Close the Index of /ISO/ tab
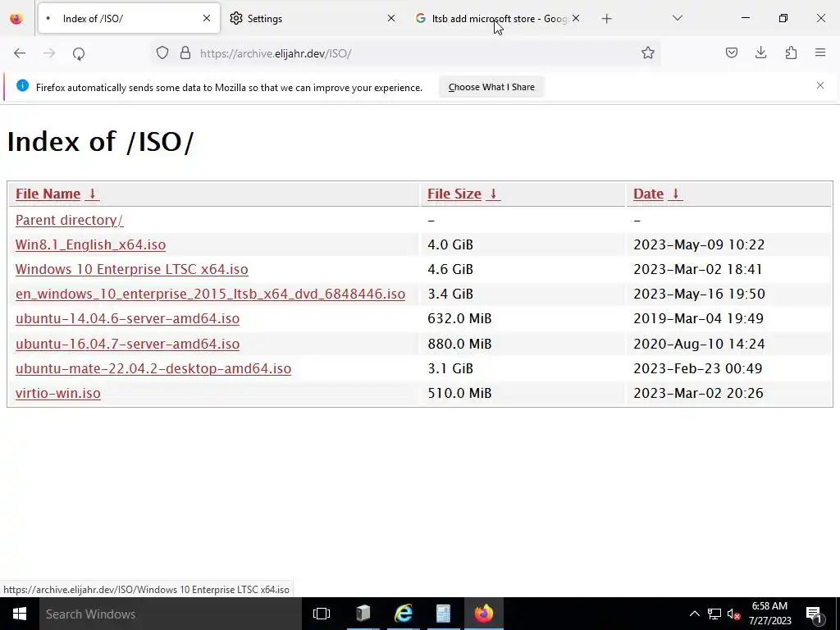This screenshot has width=840, height=630. point(207,19)
